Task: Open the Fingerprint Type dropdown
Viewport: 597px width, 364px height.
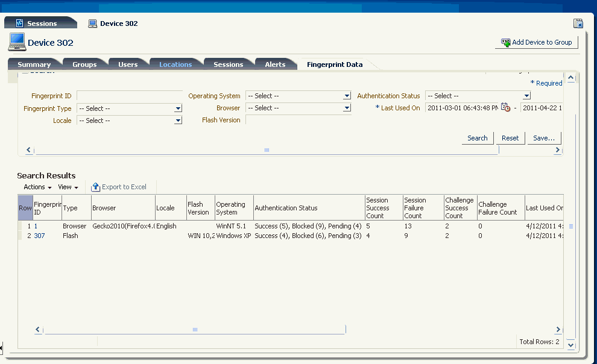Action: coord(178,109)
